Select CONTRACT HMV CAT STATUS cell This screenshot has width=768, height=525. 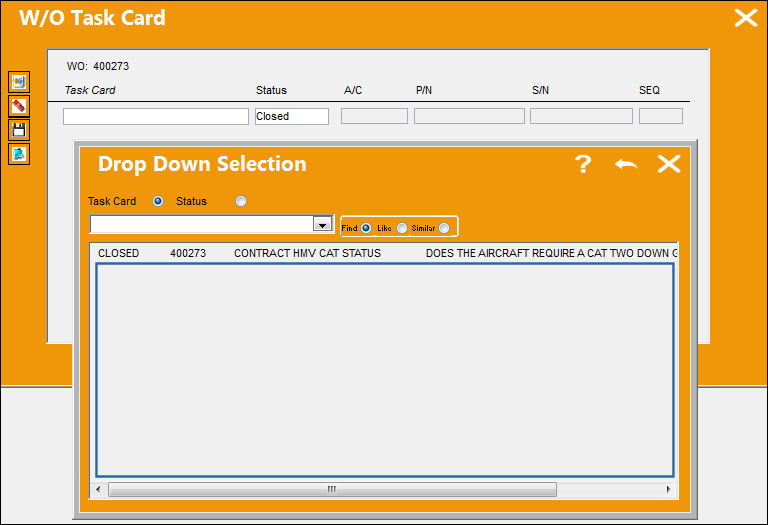point(307,253)
